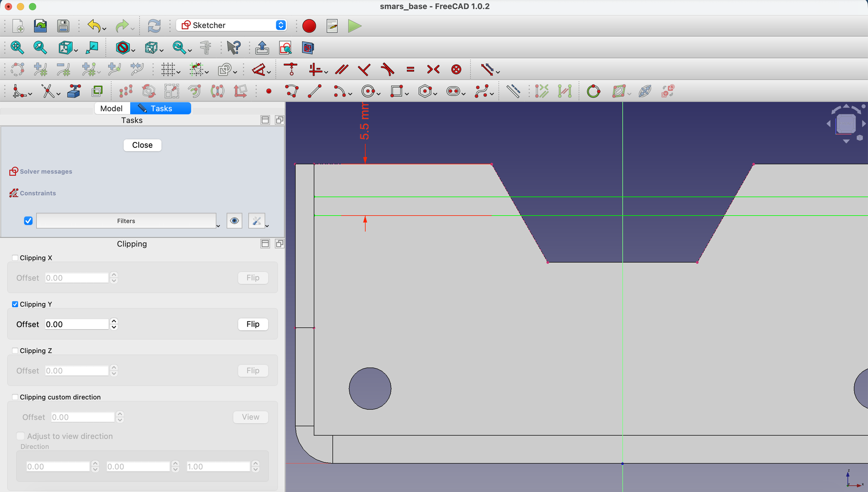Switch to the Model tab
The width and height of the screenshot is (868, 492).
[x=112, y=109]
